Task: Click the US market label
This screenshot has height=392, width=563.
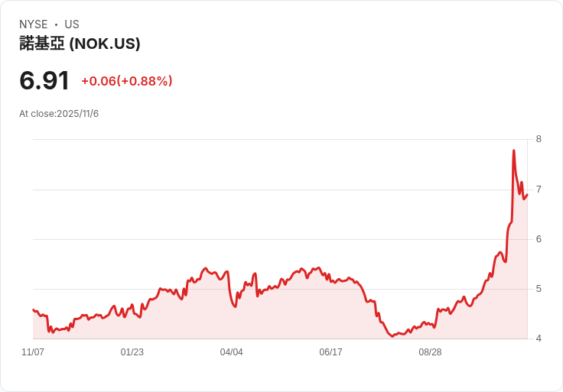Action: (72, 24)
